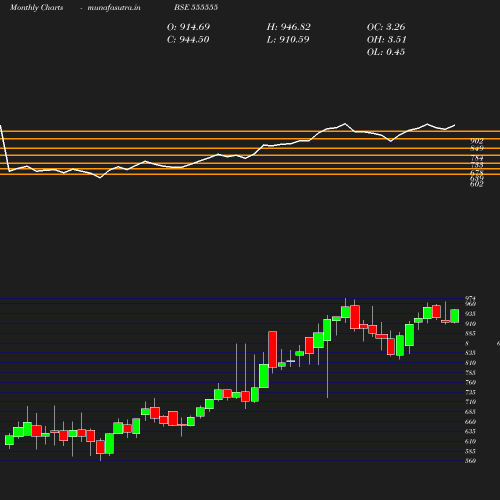Select the low value "L: 910.59"
This screenshot has width=500, height=500.
(288, 40)
